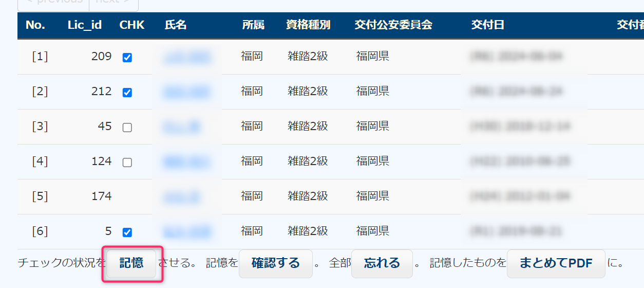Click the まとめてPDF button
644x288 pixels.
556,263
